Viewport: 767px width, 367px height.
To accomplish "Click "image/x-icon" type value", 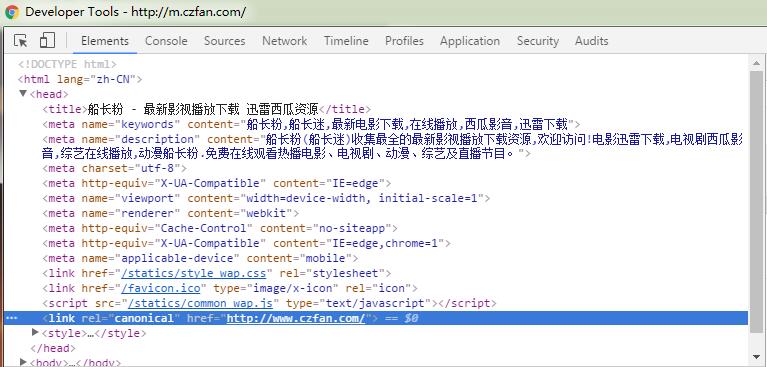I will coord(293,288).
